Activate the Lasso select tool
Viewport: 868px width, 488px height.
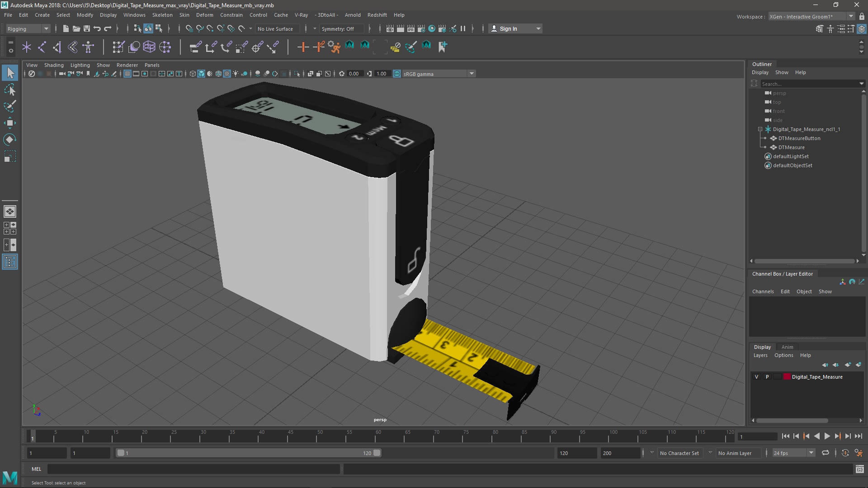point(10,90)
